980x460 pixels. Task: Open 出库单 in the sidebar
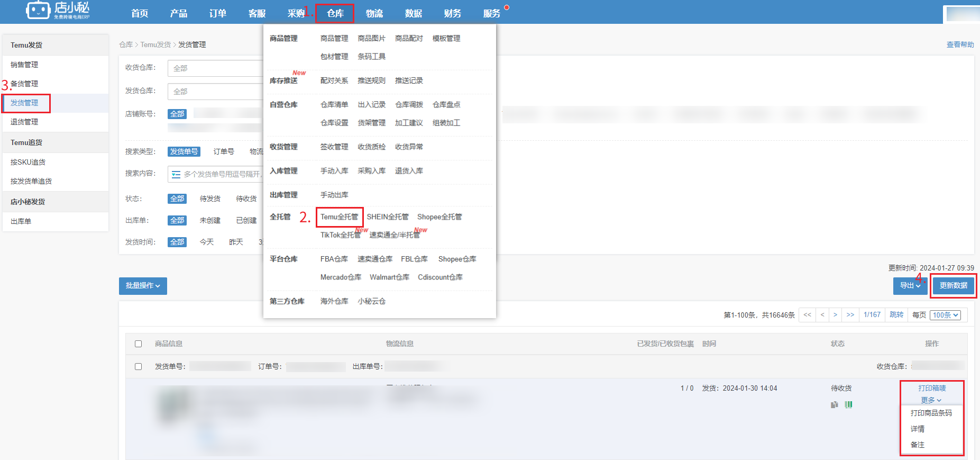tap(21, 221)
